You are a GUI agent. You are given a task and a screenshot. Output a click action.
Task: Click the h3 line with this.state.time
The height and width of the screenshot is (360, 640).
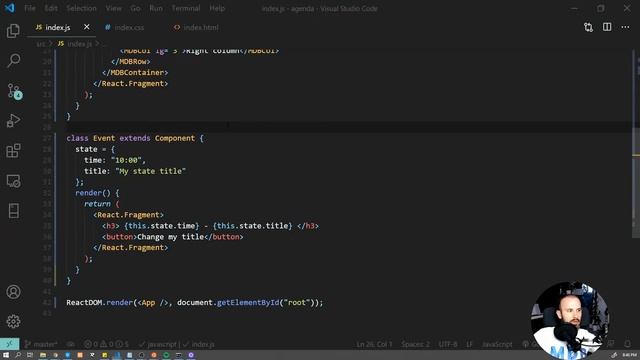pyautogui.click(x=210, y=226)
